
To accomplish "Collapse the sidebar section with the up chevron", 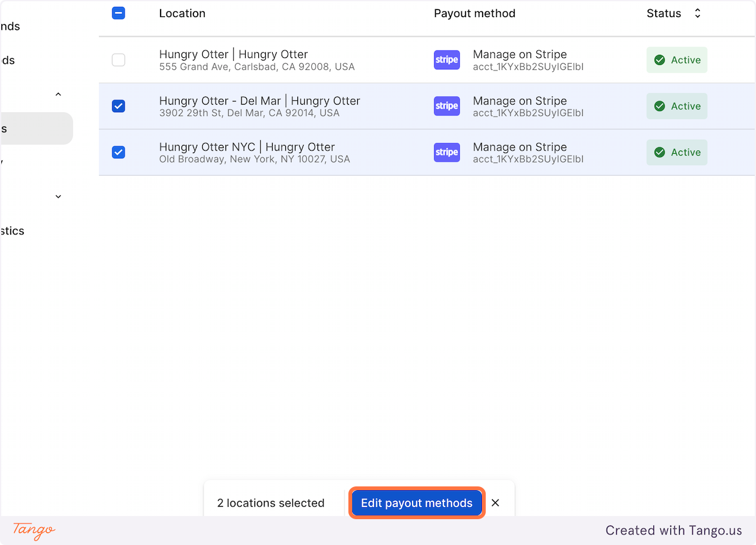I will tap(58, 93).
